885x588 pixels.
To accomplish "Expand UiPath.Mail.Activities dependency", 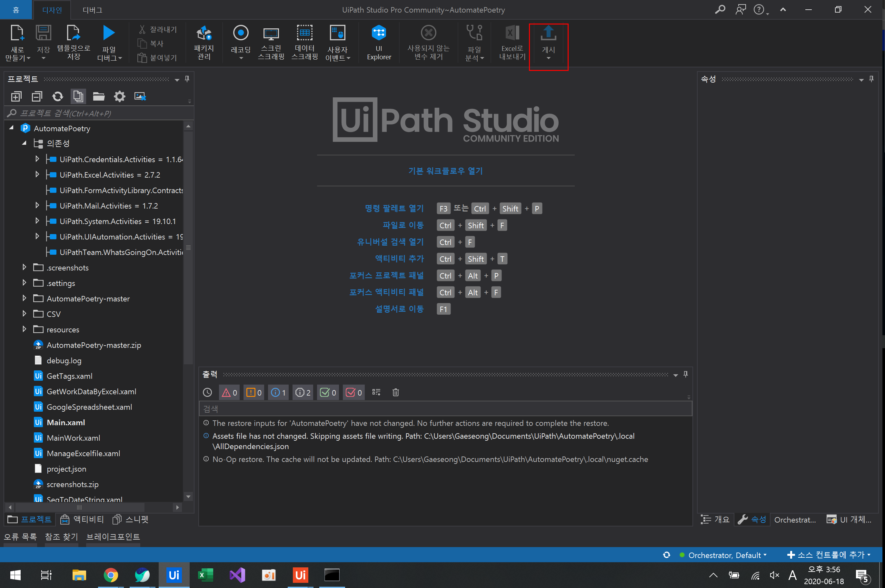I will coord(37,205).
